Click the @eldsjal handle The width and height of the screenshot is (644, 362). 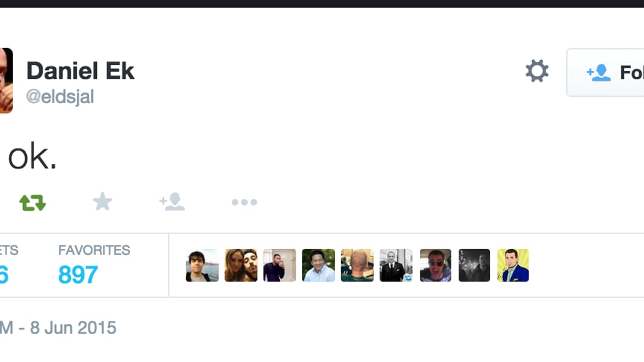60,97
